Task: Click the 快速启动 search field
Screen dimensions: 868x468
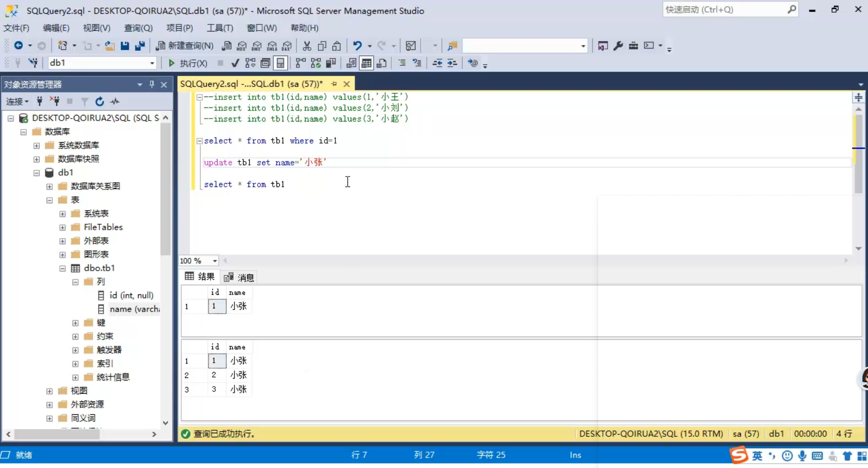Action: click(x=730, y=9)
